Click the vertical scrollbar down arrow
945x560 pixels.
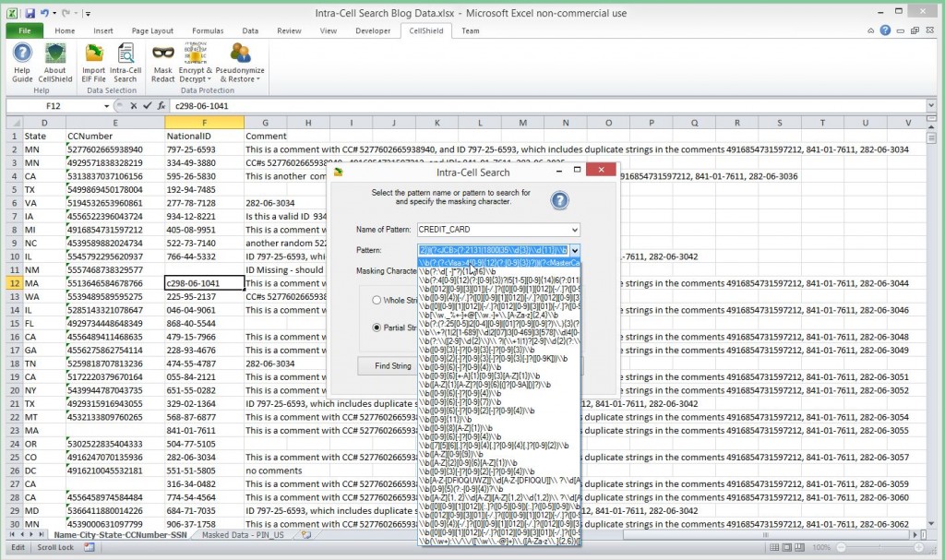pos(931,524)
